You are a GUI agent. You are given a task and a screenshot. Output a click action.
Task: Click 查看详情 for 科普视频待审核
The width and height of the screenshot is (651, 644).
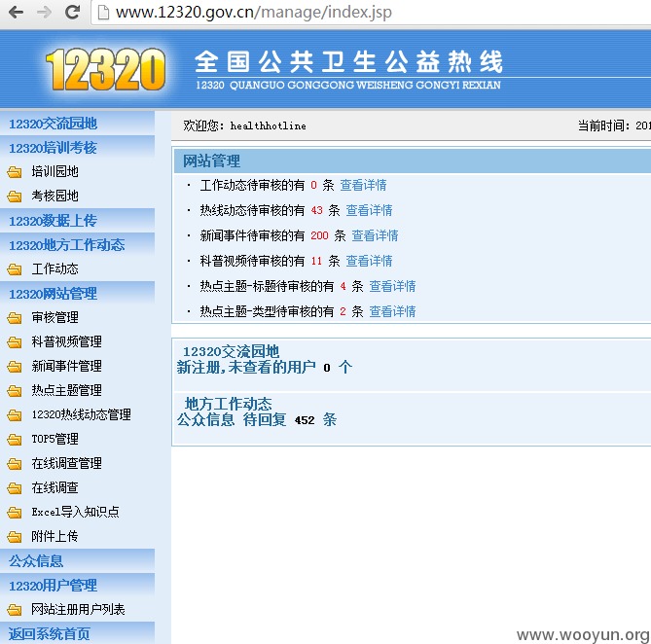coord(369,261)
